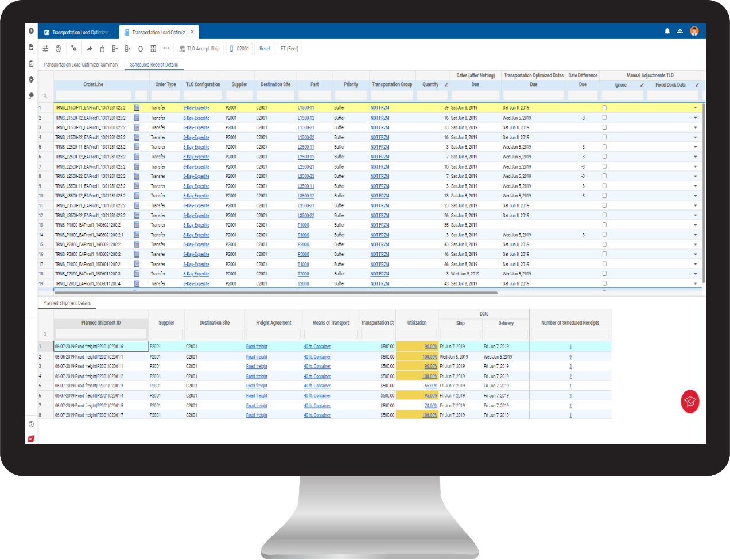730x560 pixels.
Task: Click the notification bell icon
Action: click(667, 31)
